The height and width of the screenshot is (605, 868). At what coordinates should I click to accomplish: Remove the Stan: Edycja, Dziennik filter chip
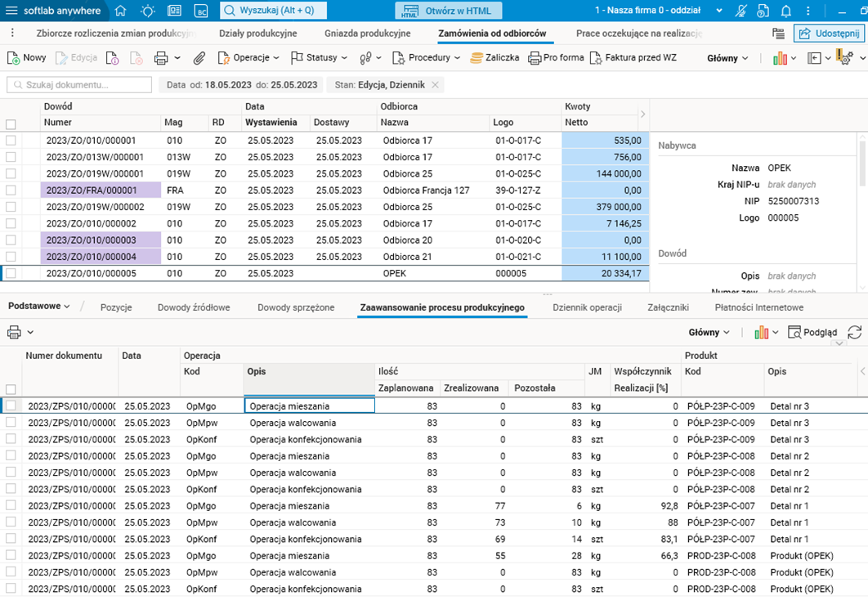click(x=435, y=85)
